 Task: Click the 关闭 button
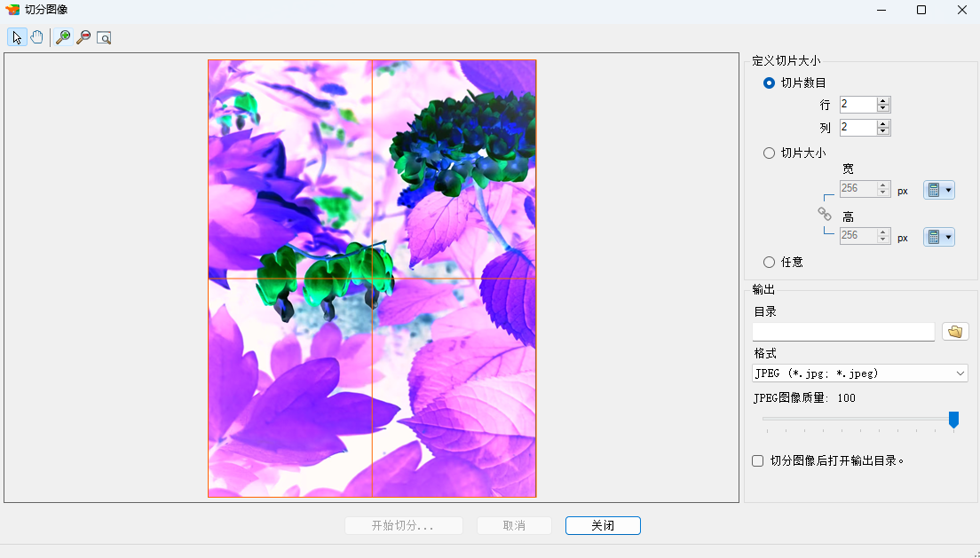click(603, 526)
